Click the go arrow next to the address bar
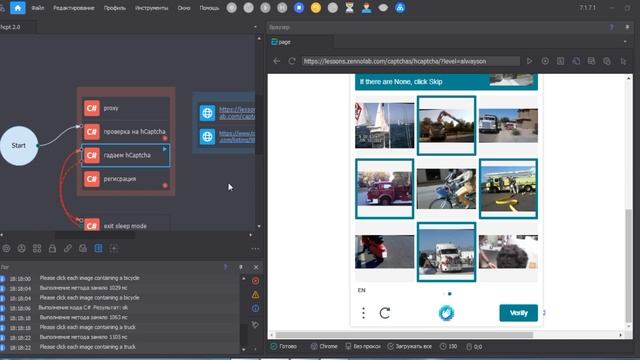This screenshot has width=640, height=360. [529, 61]
